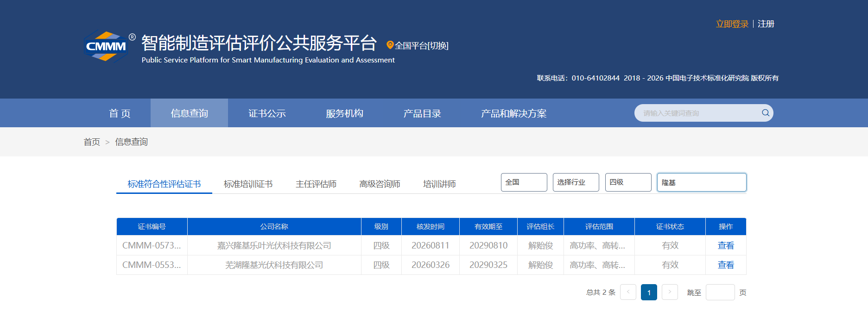Click the platform title 智能制造评估评价公共服务平台
Viewport: 868px width, 323px height.
259,43
